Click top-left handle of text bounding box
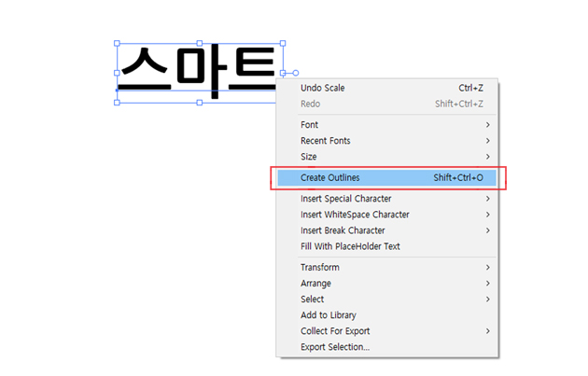This screenshot has width=588, height=376. pyautogui.click(x=117, y=44)
